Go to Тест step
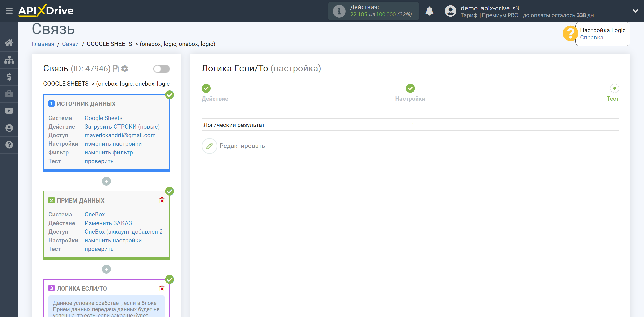644x317 pixels. pyautogui.click(x=614, y=88)
